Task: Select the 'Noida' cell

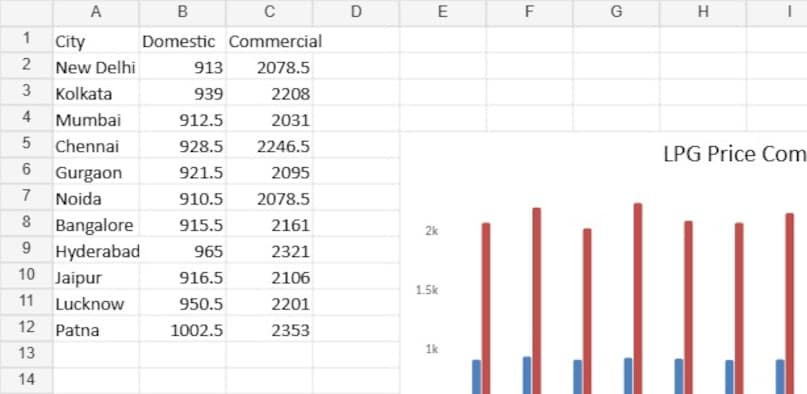Action: [96, 197]
